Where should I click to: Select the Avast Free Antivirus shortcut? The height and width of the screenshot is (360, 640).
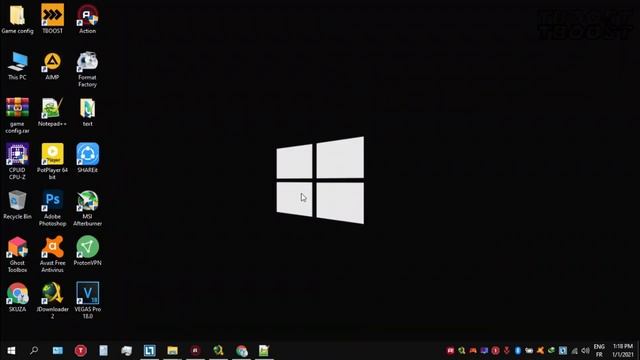pyautogui.click(x=52, y=255)
